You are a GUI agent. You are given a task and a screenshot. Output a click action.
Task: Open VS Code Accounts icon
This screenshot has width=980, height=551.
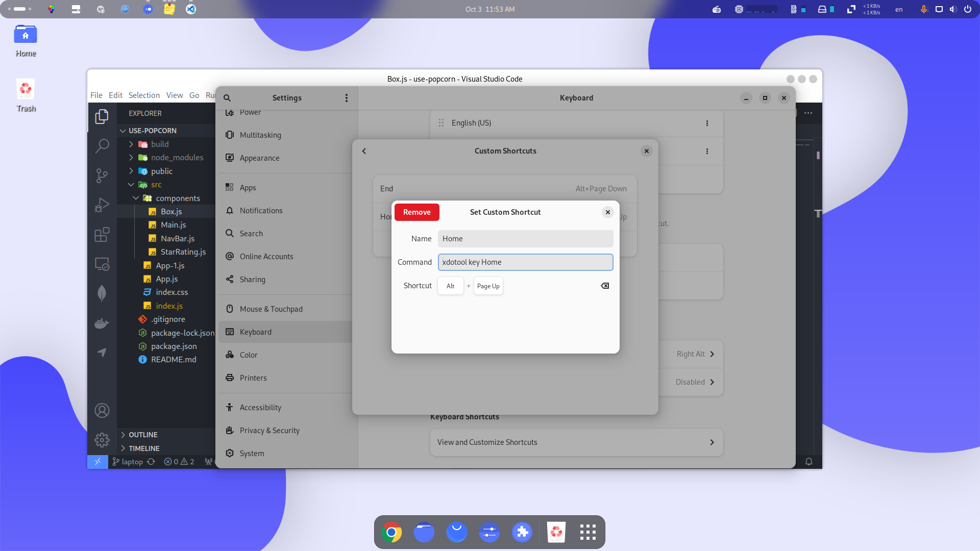click(x=102, y=411)
